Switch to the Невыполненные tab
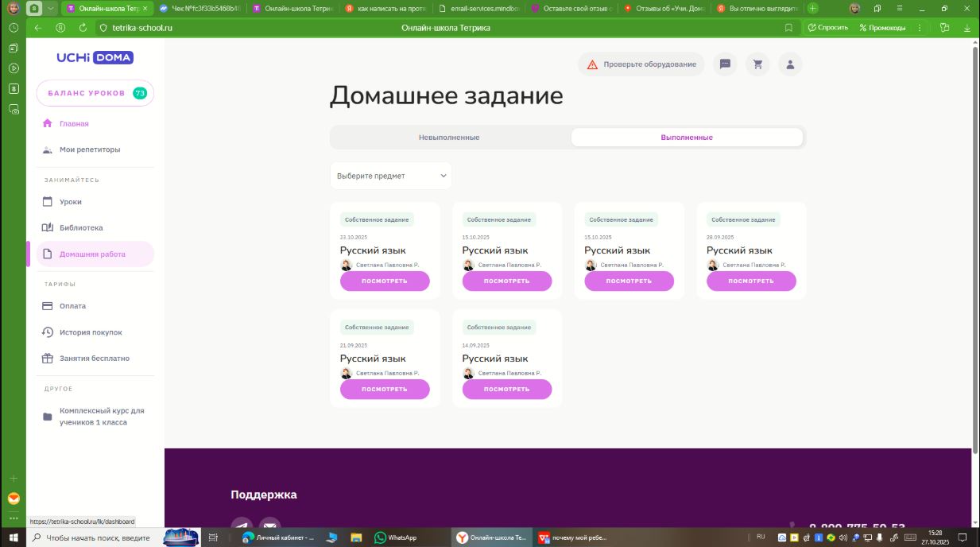The height and width of the screenshot is (547, 980). pos(449,138)
